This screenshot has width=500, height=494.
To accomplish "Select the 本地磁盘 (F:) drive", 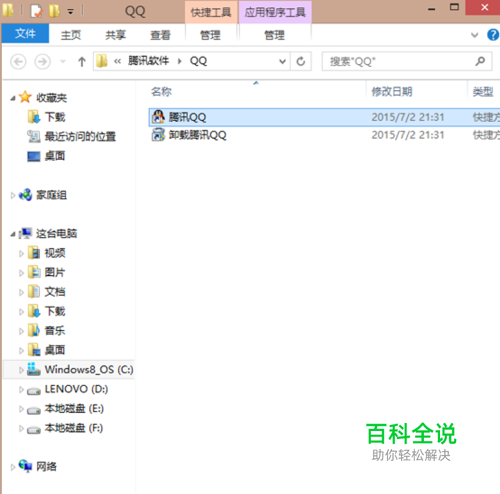I will click(74, 428).
